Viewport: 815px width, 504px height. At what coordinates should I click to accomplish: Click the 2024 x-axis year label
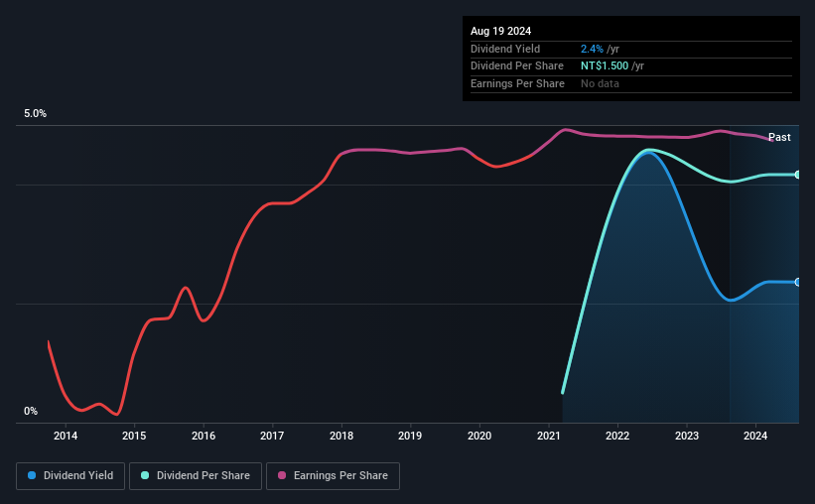755,436
